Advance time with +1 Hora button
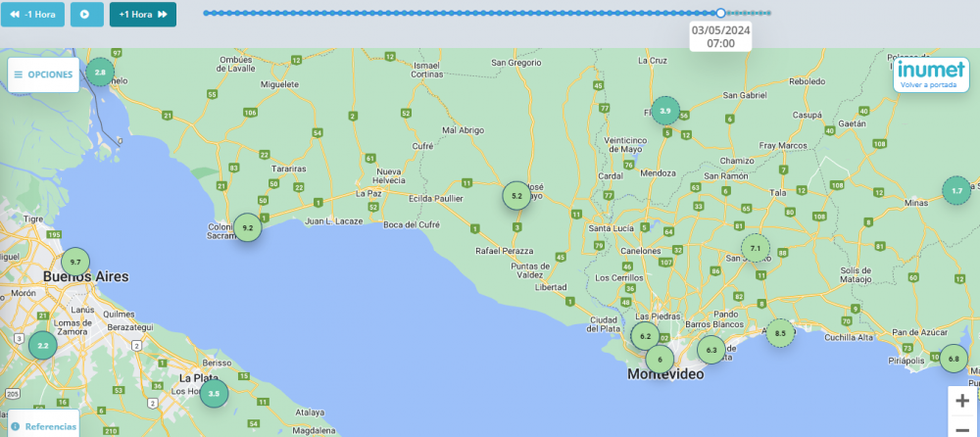This screenshot has width=980, height=437. [143, 15]
